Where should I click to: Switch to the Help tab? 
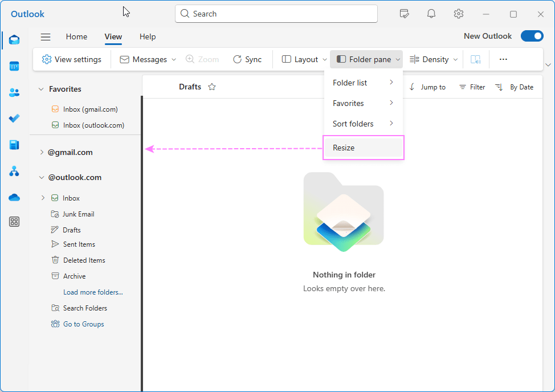pos(148,37)
